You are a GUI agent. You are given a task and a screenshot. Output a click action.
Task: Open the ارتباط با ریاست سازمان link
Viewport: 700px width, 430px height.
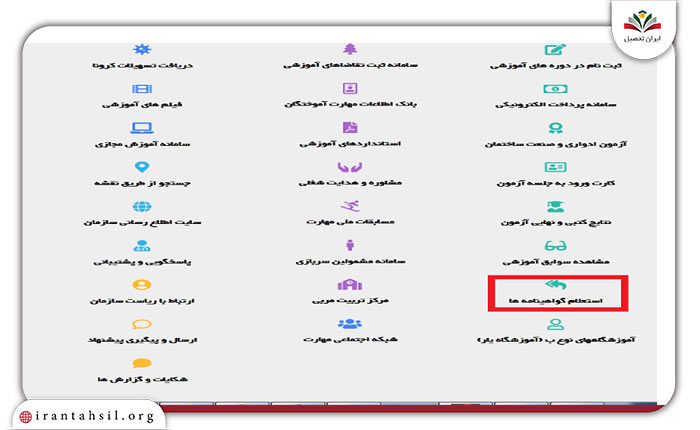142,301
